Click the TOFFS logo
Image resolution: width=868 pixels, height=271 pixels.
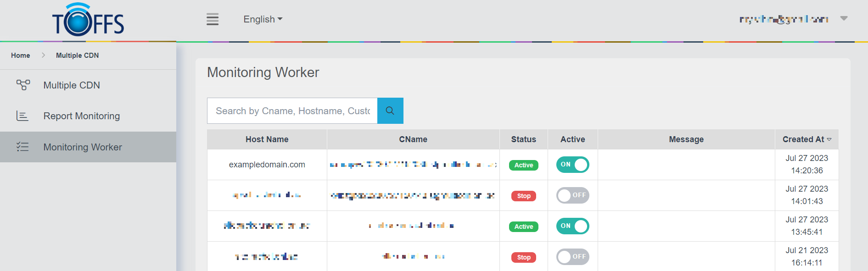tap(88, 20)
